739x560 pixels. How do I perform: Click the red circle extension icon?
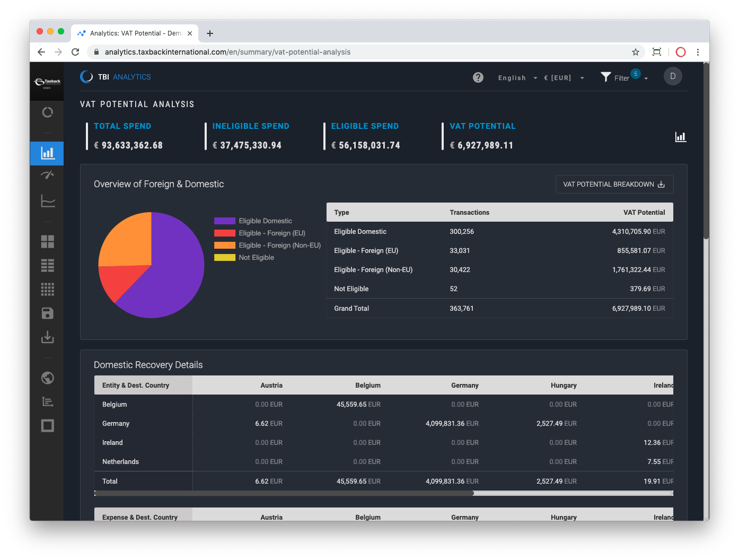point(681,52)
